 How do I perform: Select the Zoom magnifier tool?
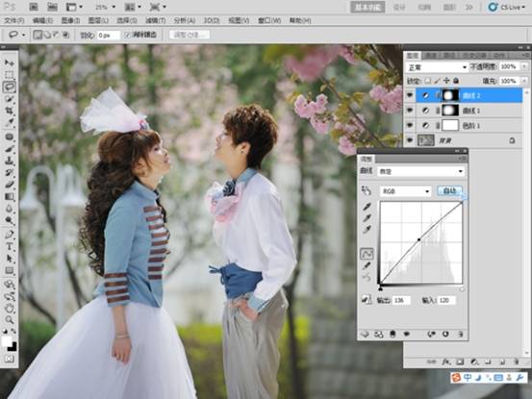point(10,319)
